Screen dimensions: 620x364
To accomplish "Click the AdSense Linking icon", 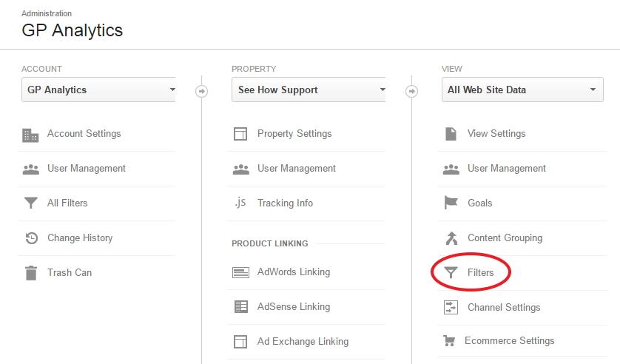I will pyautogui.click(x=240, y=307).
